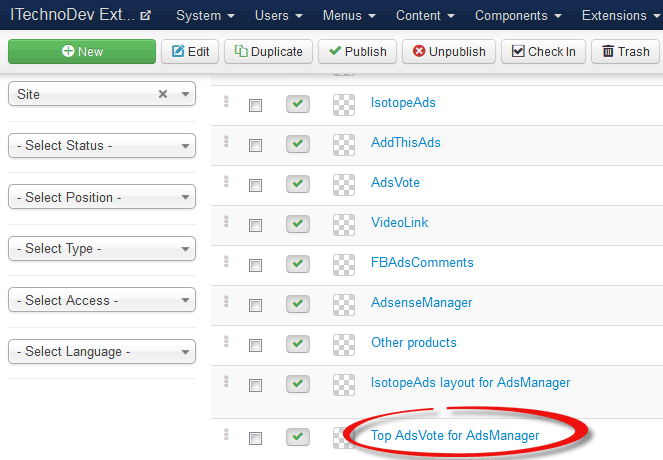
Task: Click the checkered icon beside VideoLink
Action: click(x=344, y=225)
